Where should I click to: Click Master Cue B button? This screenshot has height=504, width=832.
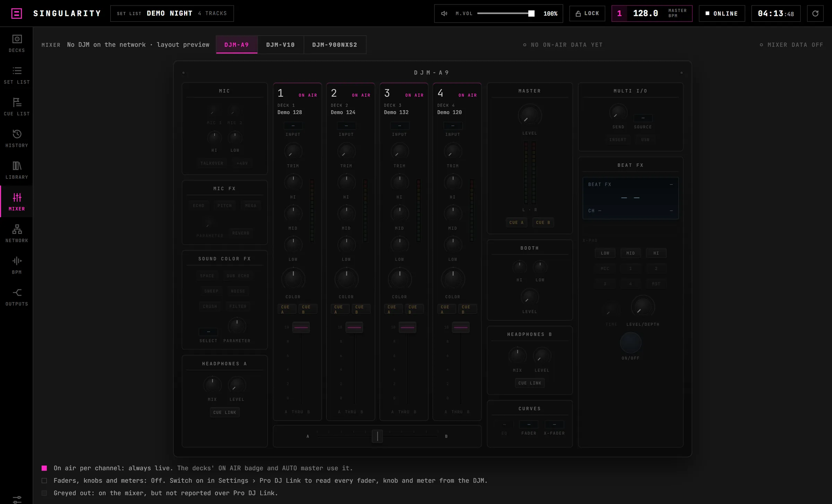pos(543,223)
